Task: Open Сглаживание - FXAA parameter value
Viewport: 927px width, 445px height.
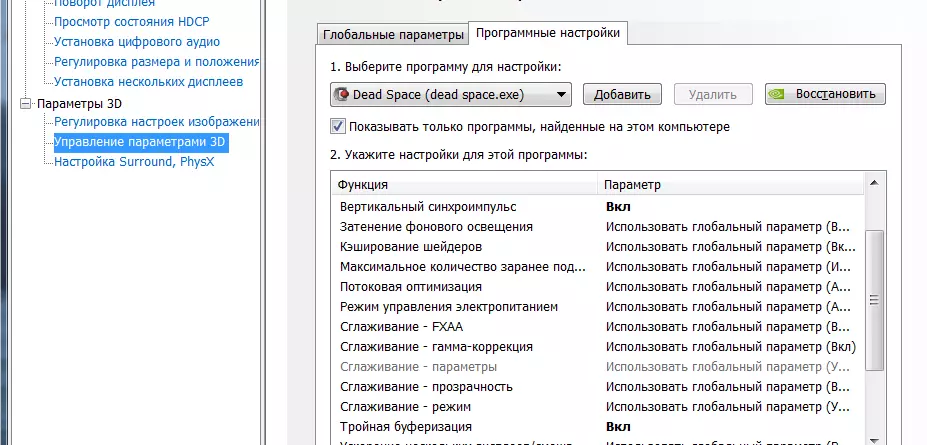Action: 730,326
